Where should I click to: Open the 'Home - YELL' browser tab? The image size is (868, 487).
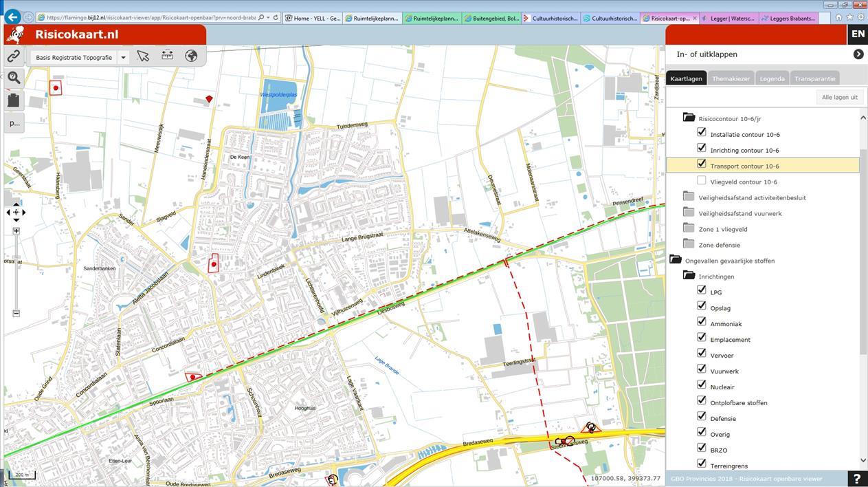[x=313, y=18]
